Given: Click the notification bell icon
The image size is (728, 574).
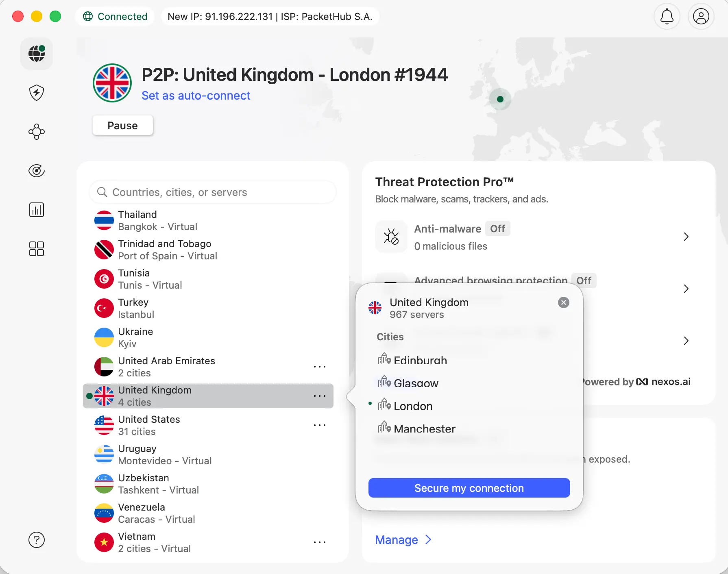Looking at the screenshot, I should 667,17.
